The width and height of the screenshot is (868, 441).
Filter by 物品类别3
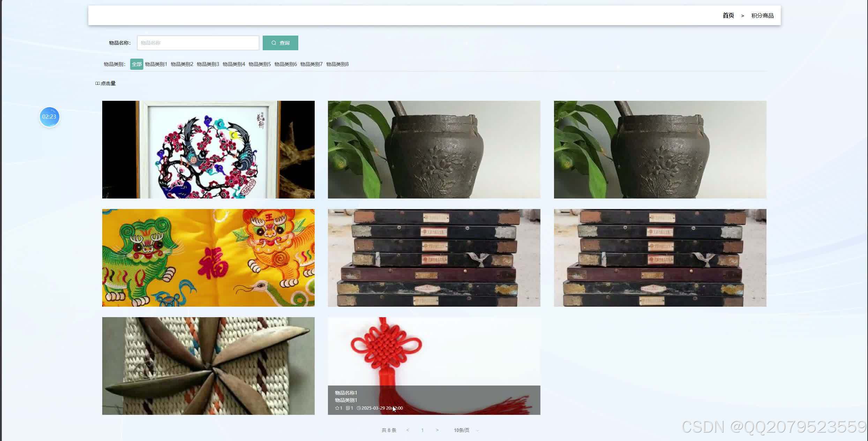click(208, 64)
